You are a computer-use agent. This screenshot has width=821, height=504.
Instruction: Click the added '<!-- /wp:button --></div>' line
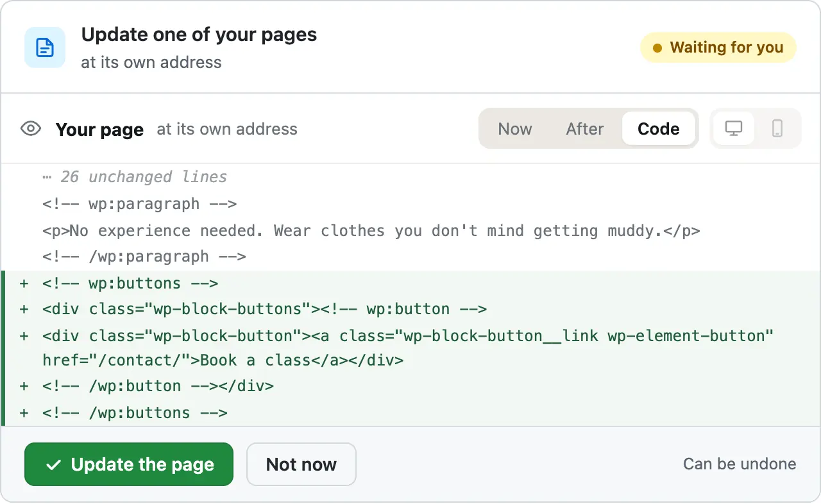(x=410, y=386)
